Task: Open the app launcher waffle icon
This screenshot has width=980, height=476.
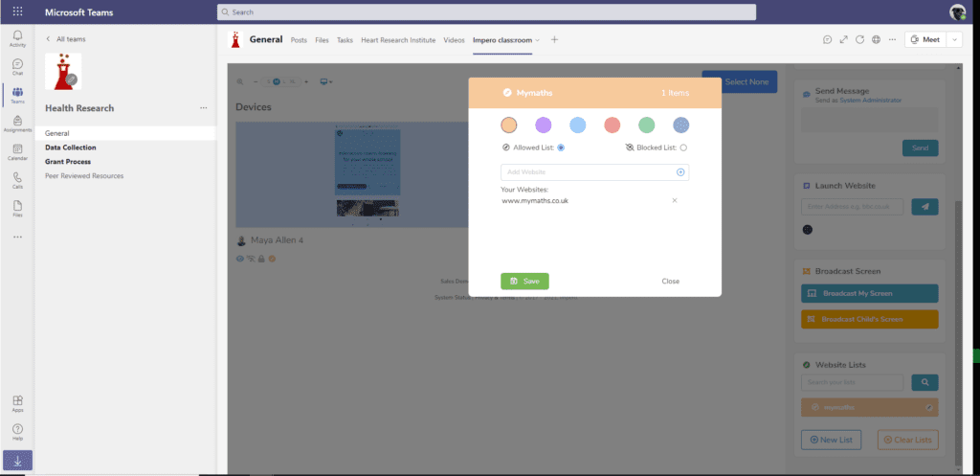Action: pos(17,11)
